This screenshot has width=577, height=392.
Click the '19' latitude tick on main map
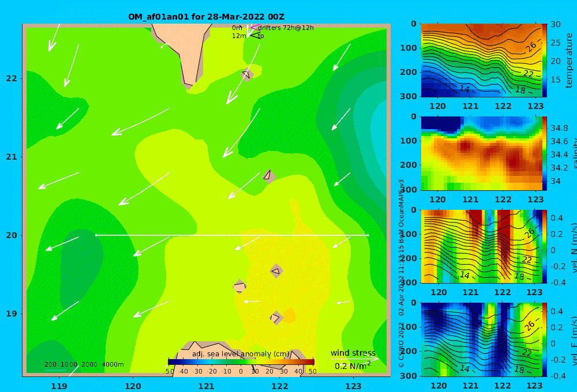click(11, 314)
